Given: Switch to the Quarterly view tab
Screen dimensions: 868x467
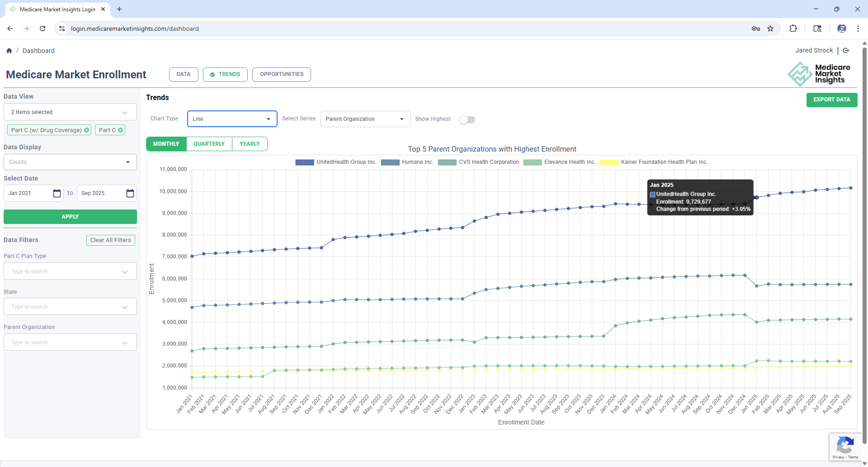Looking at the screenshot, I should point(209,144).
